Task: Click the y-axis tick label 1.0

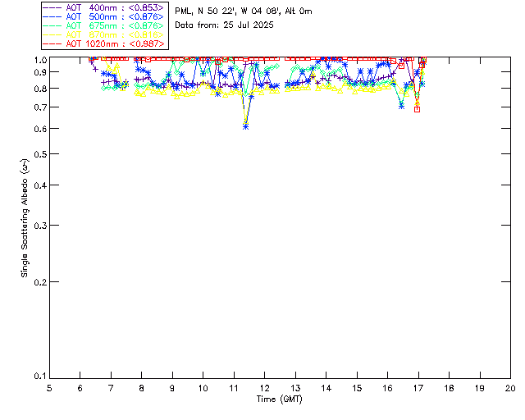Action: tap(40, 60)
